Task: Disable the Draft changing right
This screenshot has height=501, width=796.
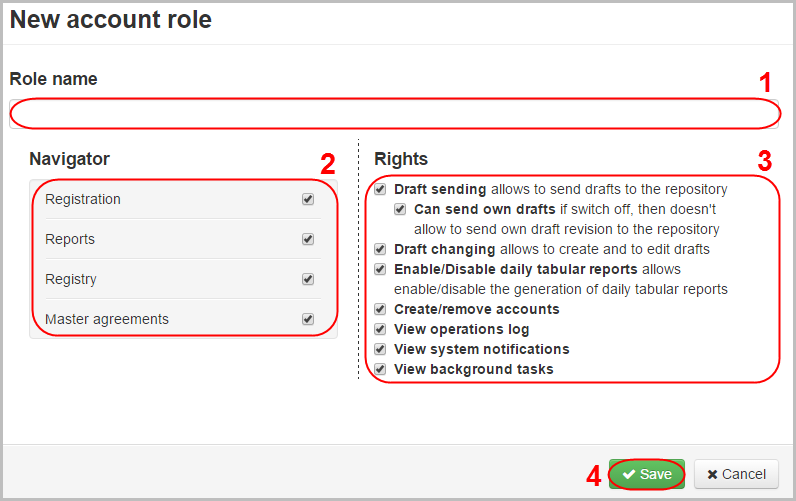Action: [x=380, y=249]
